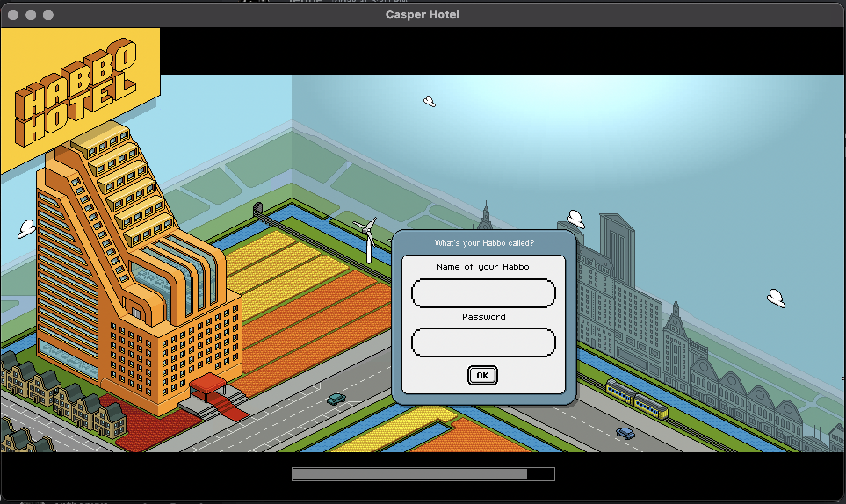Click the green car on the road
The image size is (846, 504).
[x=336, y=399]
